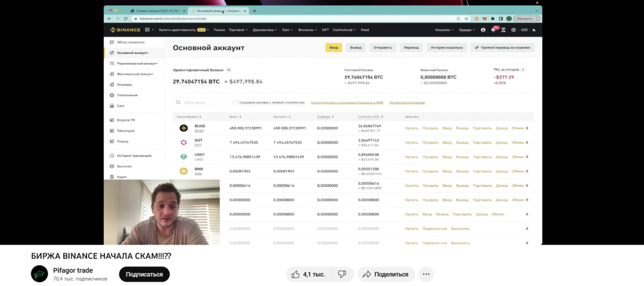The width and height of the screenshot is (644, 286).
Task: Click the BNB coin icon
Action: coord(184,171)
